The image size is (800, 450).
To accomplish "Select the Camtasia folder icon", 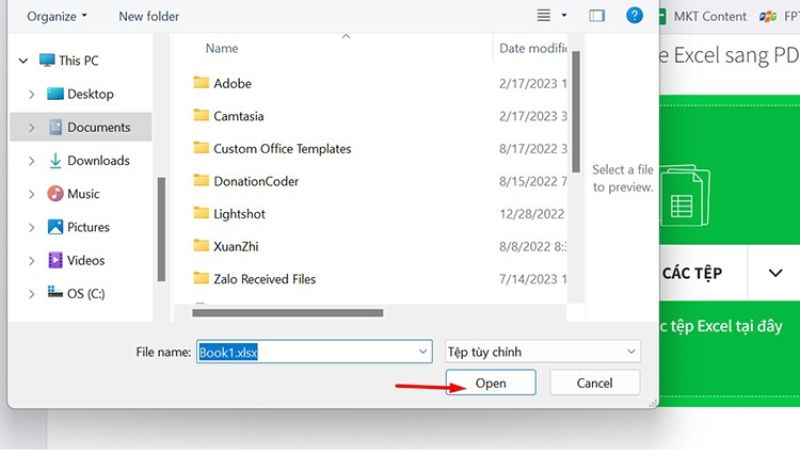I will tap(201, 116).
